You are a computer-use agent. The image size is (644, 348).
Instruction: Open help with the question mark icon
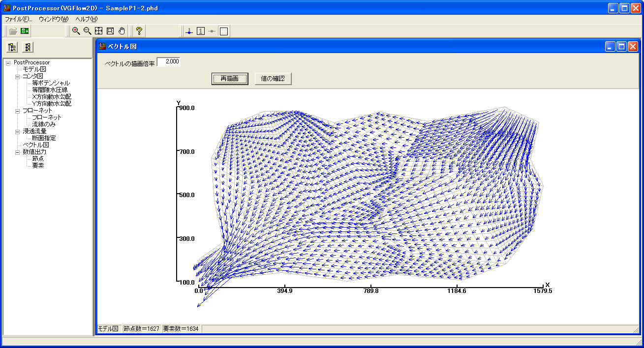pos(139,31)
